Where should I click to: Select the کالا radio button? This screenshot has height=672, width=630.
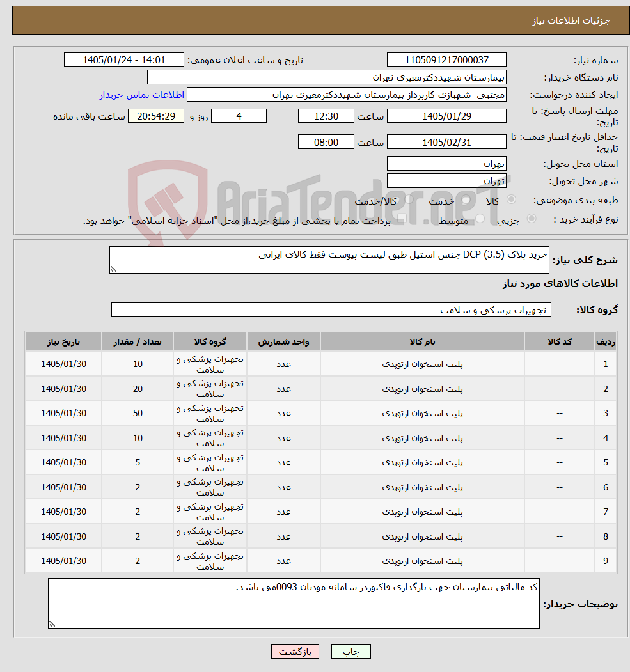pyautogui.click(x=511, y=199)
